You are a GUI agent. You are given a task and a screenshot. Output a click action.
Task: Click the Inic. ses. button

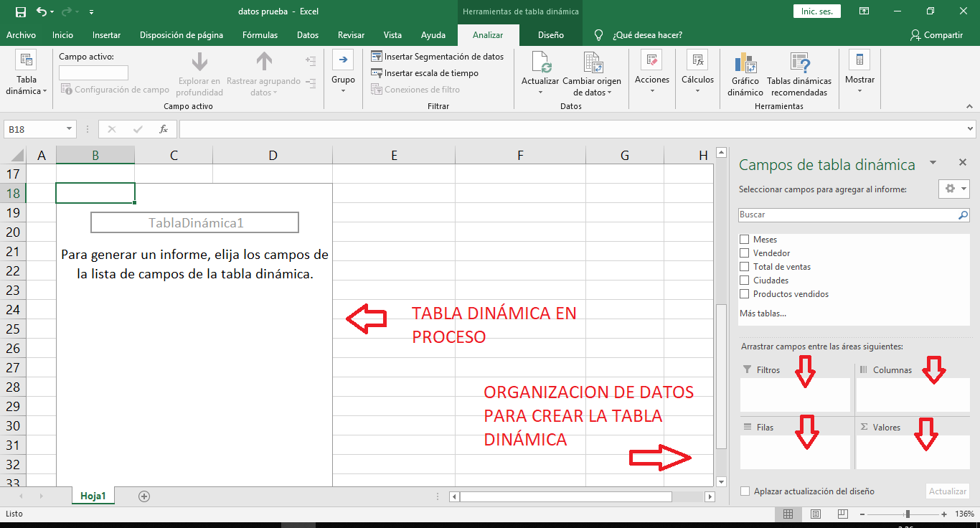pyautogui.click(x=816, y=11)
